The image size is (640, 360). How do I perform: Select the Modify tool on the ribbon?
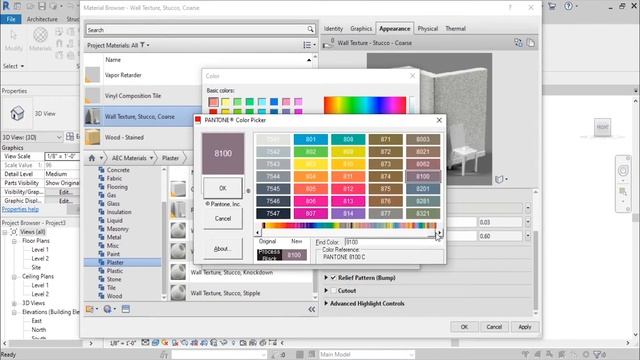coord(13,40)
